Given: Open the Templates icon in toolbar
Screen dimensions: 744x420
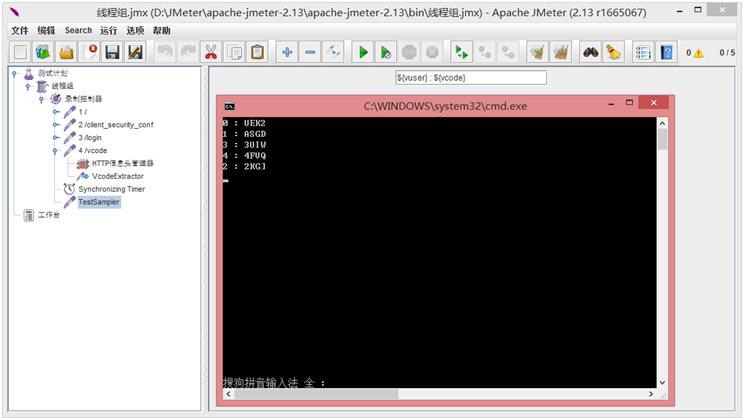Looking at the screenshot, I should coord(43,52).
